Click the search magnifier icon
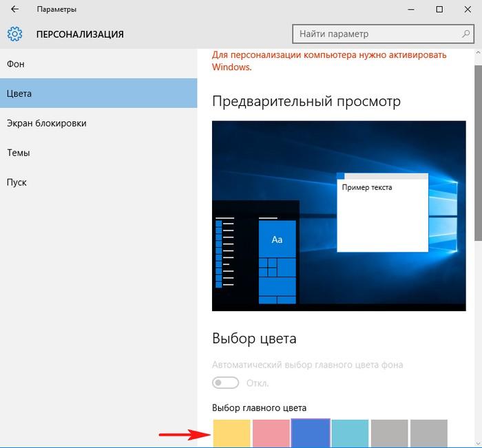This screenshot has width=482, height=448. (x=466, y=34)
